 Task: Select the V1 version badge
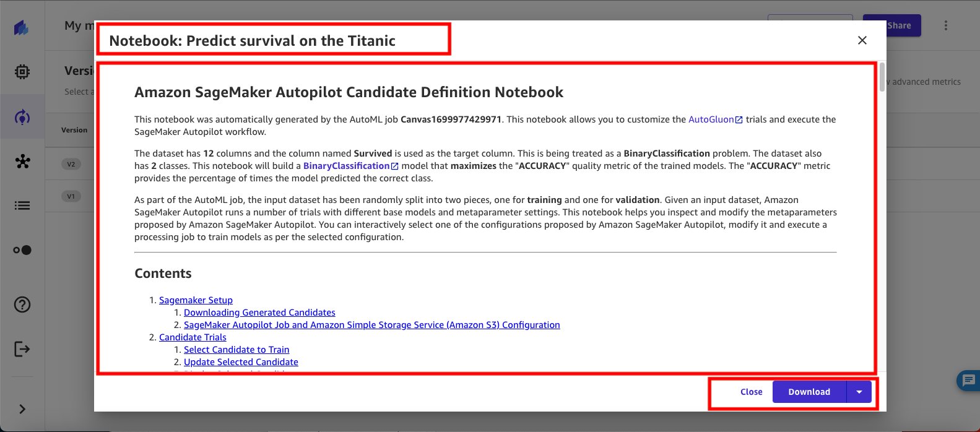click(x=71, y=196)
